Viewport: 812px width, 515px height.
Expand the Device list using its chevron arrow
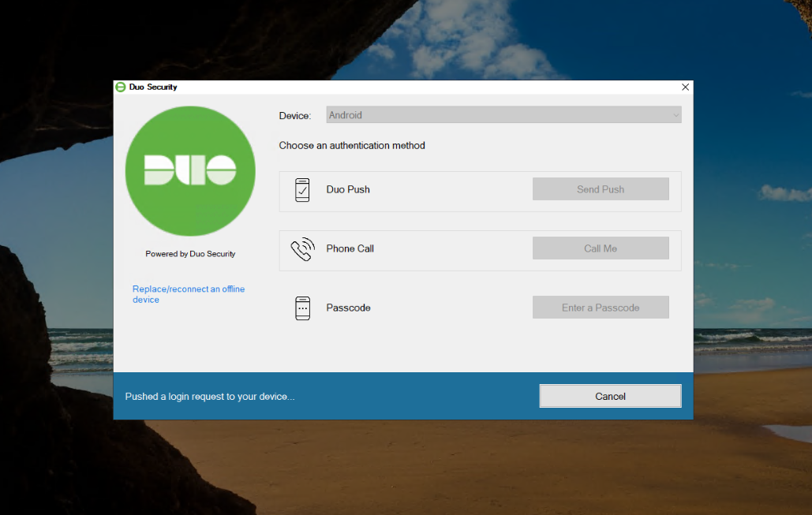click(x=675, y=115)
